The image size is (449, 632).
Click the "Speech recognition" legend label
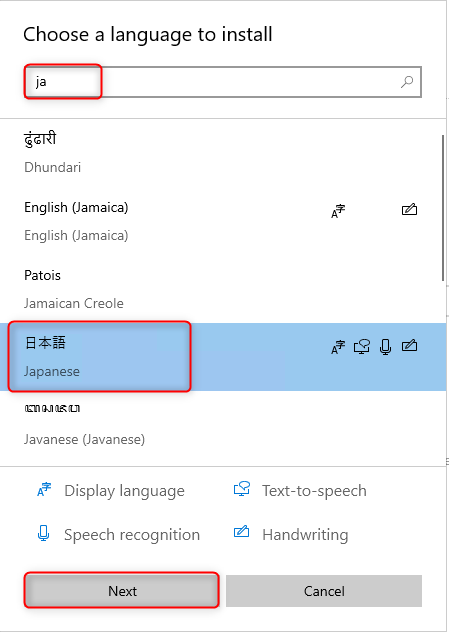(x=132, y=535)
